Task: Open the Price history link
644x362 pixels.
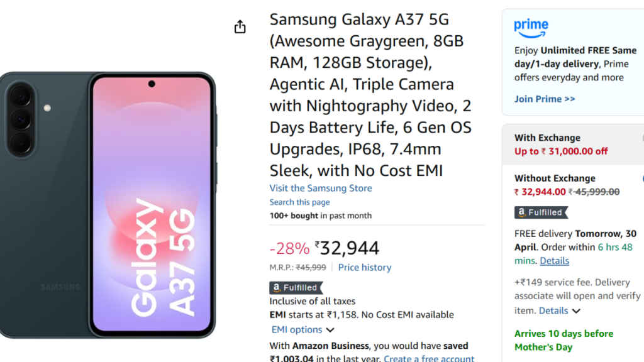Action: pos(364,267)
